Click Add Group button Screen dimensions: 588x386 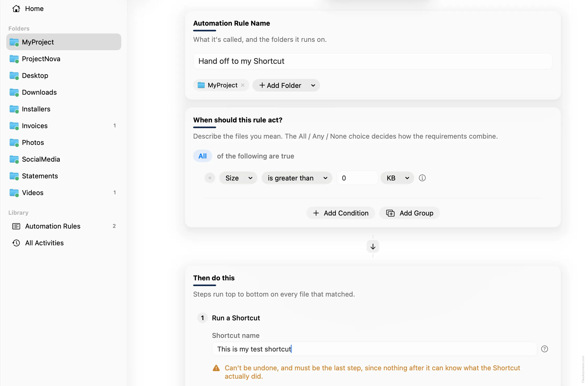point(410,213)
